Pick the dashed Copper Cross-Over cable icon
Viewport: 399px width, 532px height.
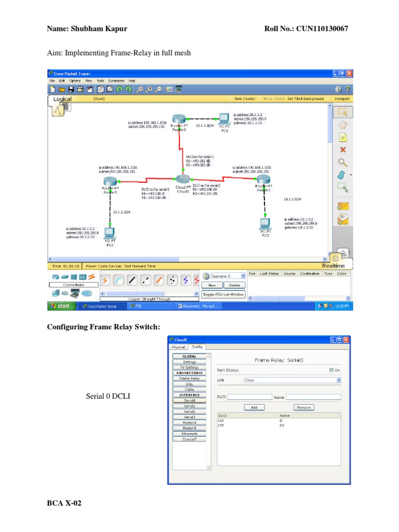145,280
